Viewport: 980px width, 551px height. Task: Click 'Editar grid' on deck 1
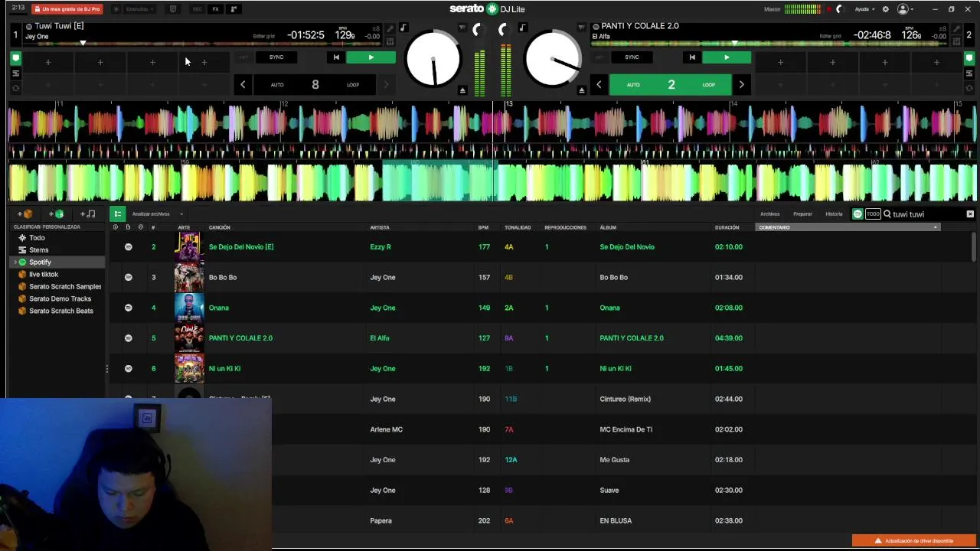[x=263, y=36]
